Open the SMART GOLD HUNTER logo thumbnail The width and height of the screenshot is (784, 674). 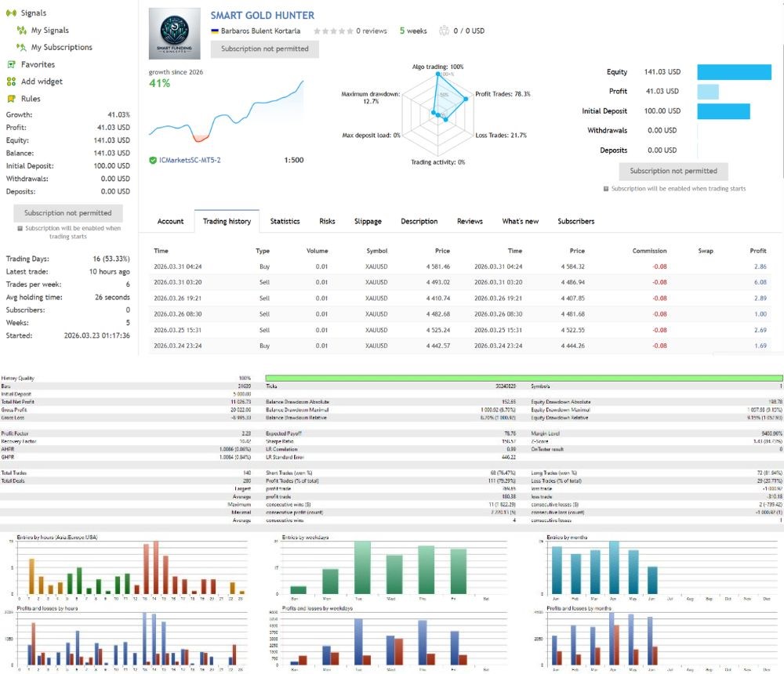(x=175, y=34)
